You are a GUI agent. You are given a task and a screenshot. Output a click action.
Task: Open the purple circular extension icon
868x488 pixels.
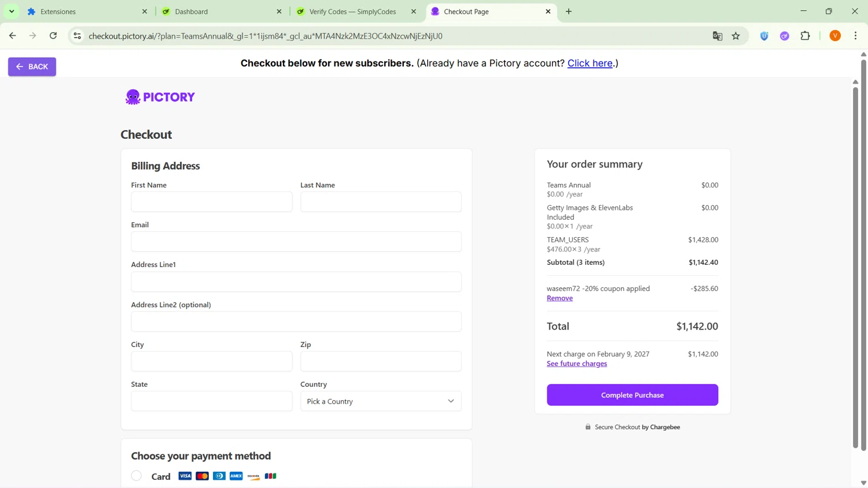point(785,36)
